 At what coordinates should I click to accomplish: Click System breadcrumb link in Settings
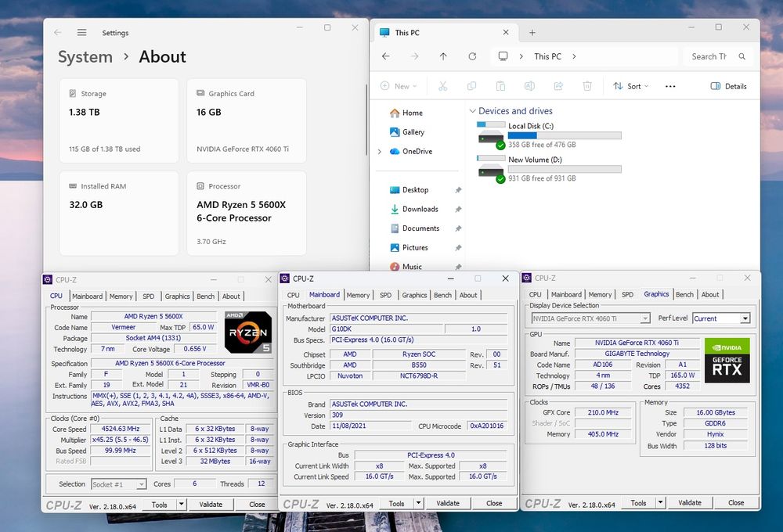pos(85,57)
